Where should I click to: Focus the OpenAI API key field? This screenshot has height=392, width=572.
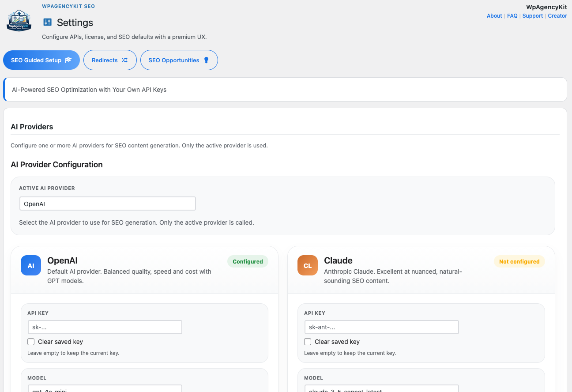(105, 327)
